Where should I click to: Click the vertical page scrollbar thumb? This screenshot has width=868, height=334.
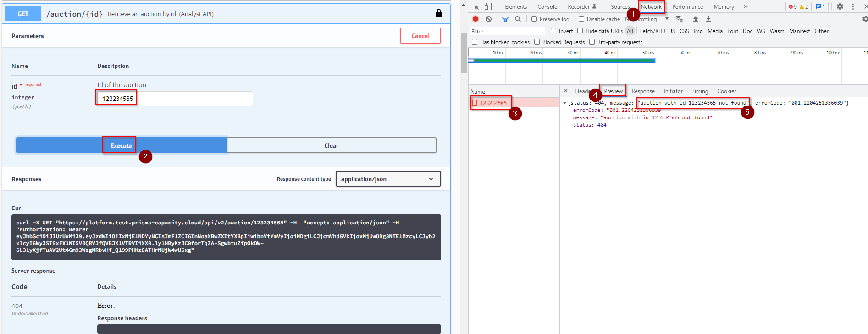pos(464,53)
